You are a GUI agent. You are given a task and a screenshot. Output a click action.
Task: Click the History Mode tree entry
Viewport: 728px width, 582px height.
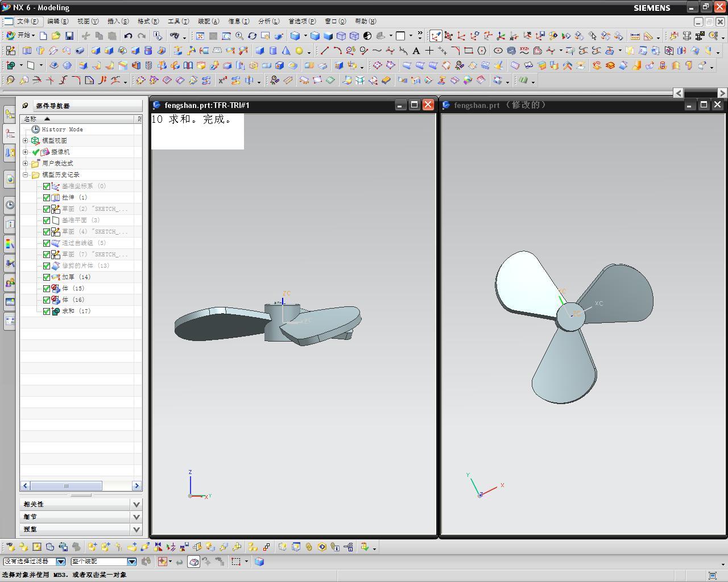point(62,129)
